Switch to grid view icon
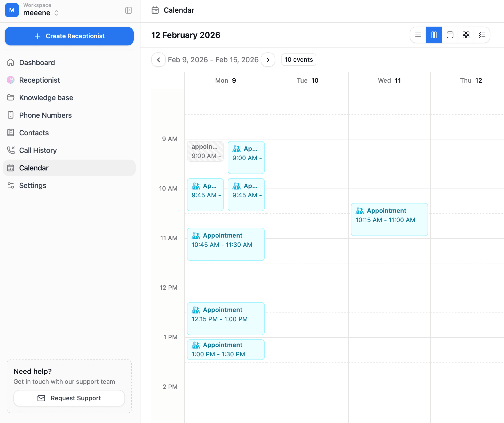Viewport: 504px width, 423px height. click(x=466, y=35)
